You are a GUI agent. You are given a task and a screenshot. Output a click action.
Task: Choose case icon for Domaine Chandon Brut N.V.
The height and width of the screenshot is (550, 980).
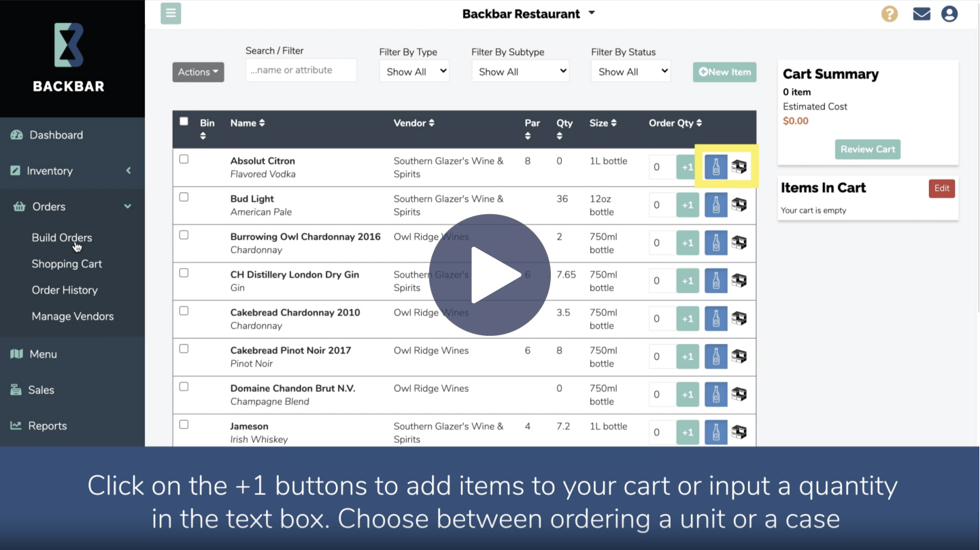point(739,394)
